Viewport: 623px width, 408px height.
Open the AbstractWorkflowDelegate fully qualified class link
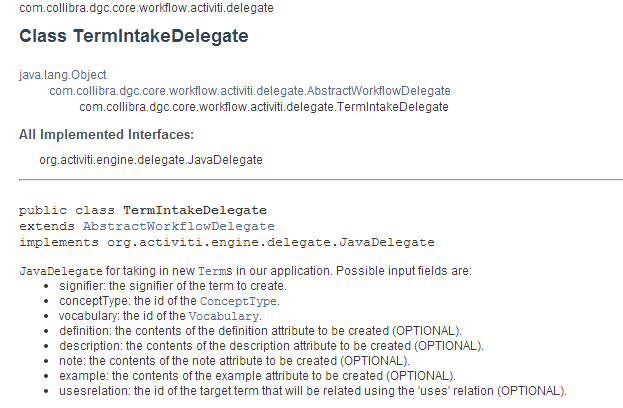point(250,91)
